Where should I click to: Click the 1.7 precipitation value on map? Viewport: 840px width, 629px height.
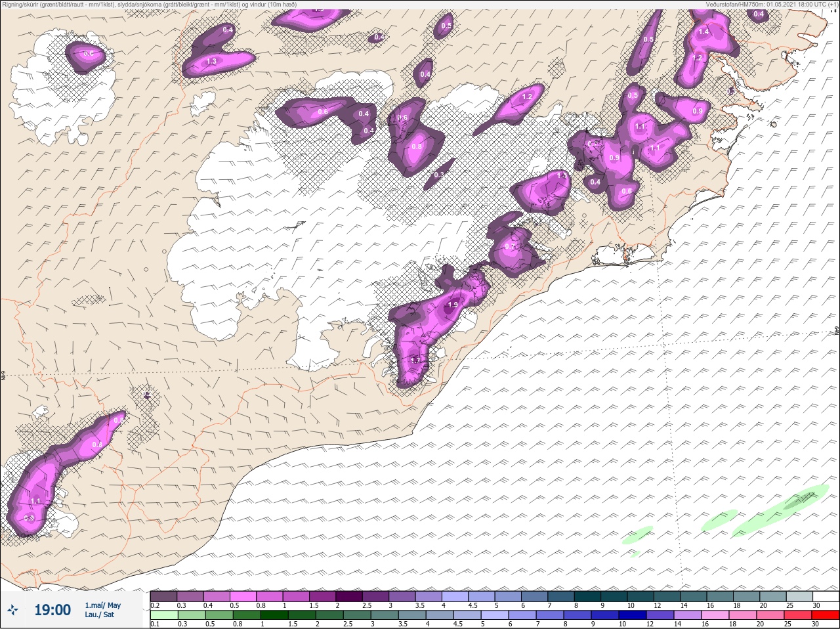tap(415, 360)
